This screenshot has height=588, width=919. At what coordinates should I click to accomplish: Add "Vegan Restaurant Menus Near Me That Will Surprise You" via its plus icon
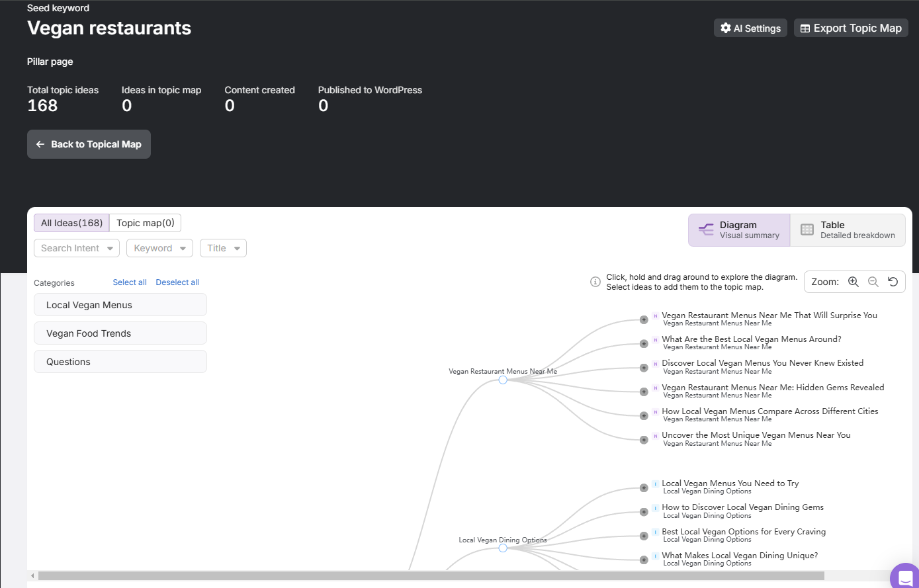(x=644, y=319)
